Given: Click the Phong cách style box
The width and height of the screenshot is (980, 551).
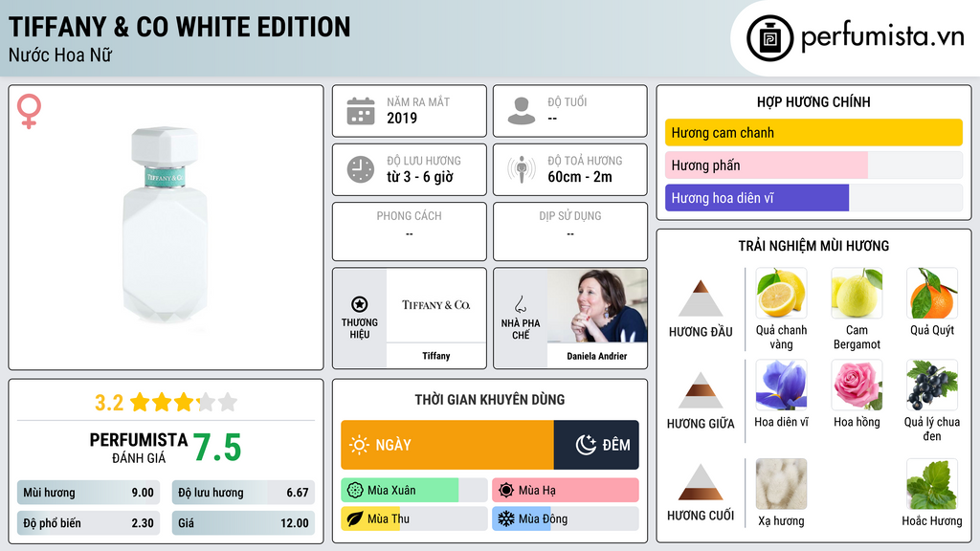Looking at the screenshot, I should coord(410,231).
